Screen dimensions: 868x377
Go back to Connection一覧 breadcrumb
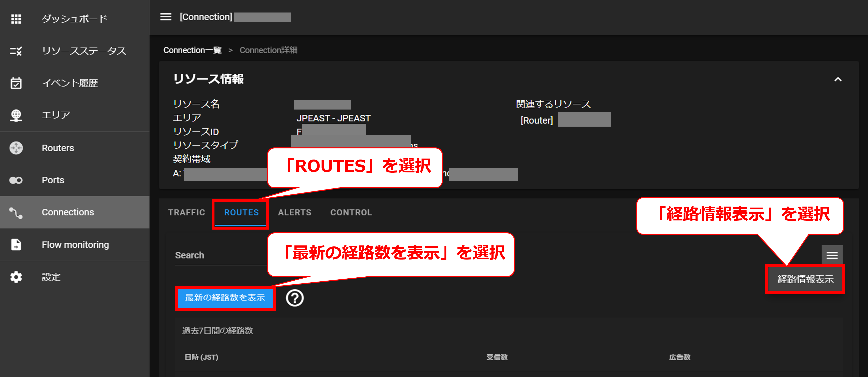pos(192,50)
